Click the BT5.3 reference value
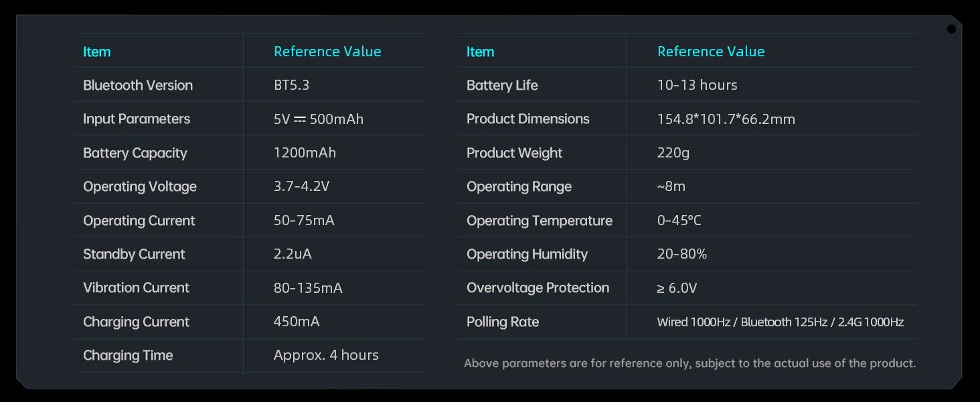Screen dimensions: 980x402 click(291, 85)
